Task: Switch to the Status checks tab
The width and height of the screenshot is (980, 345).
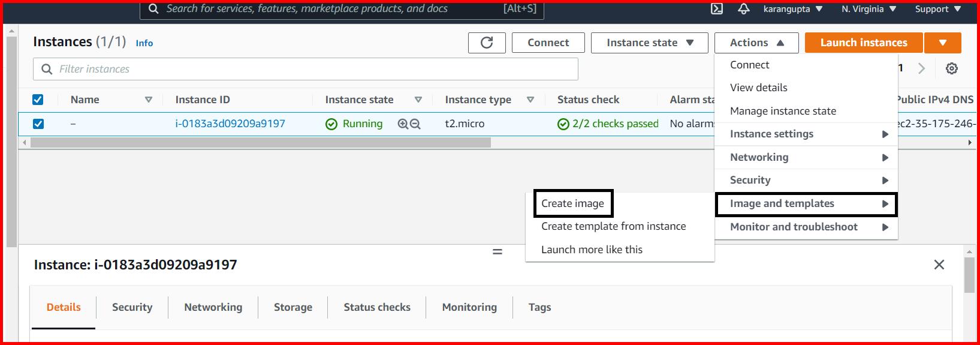Action: tap(377, 307)
